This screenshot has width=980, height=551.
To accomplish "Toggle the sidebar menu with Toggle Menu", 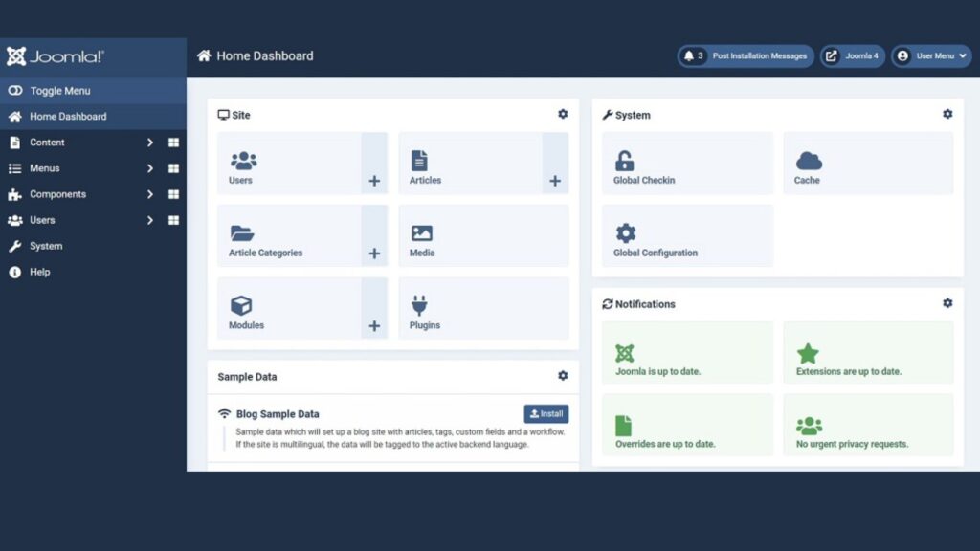I will pyautogui.click(x=93, y=91).
